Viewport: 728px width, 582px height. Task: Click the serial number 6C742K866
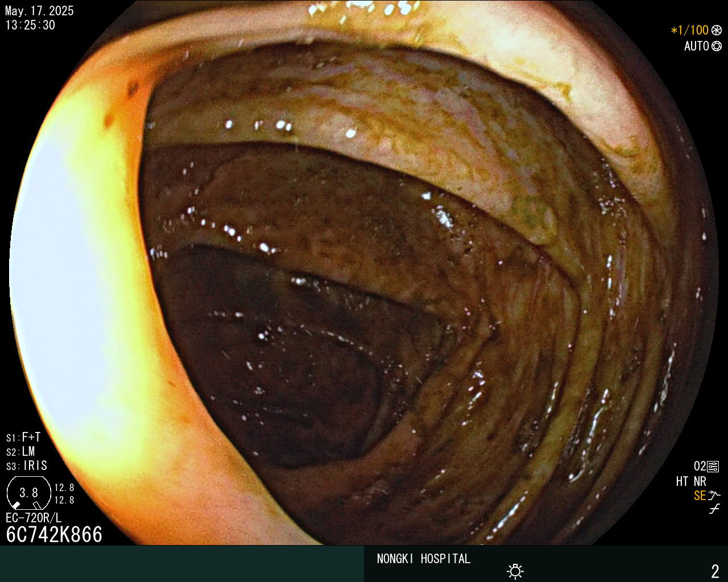pos(54,534)
